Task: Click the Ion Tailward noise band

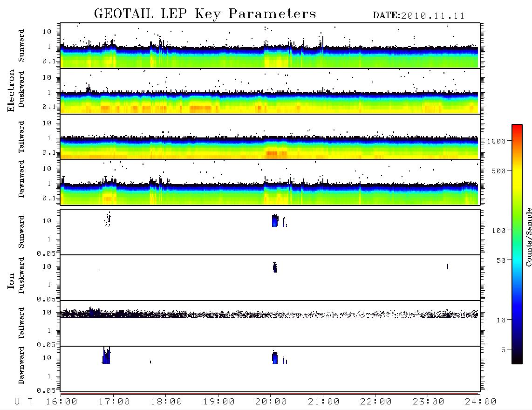Action: (x=269, y=313)
